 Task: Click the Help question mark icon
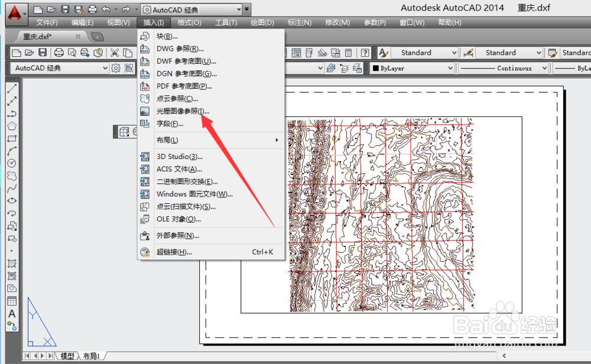(365, 53)
